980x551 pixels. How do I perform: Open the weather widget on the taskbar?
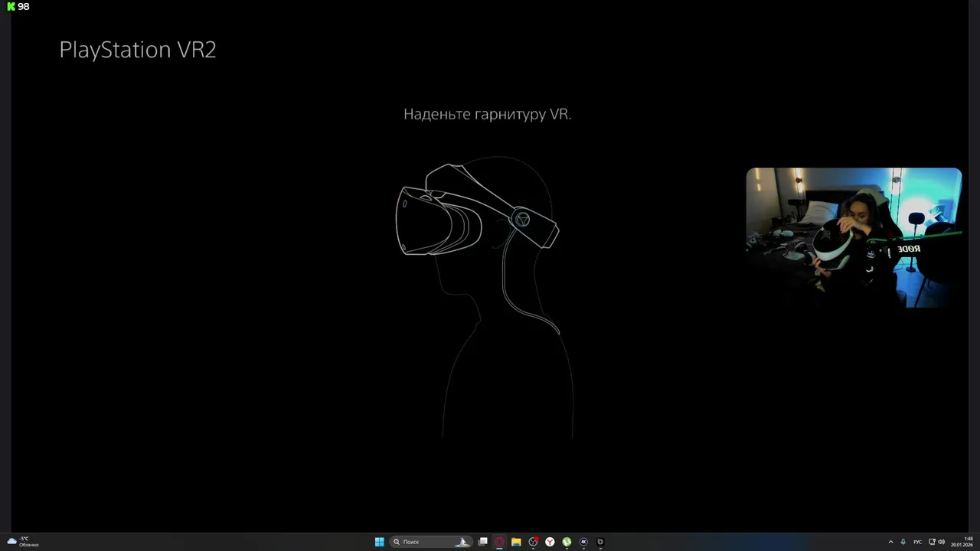point(23,542)
